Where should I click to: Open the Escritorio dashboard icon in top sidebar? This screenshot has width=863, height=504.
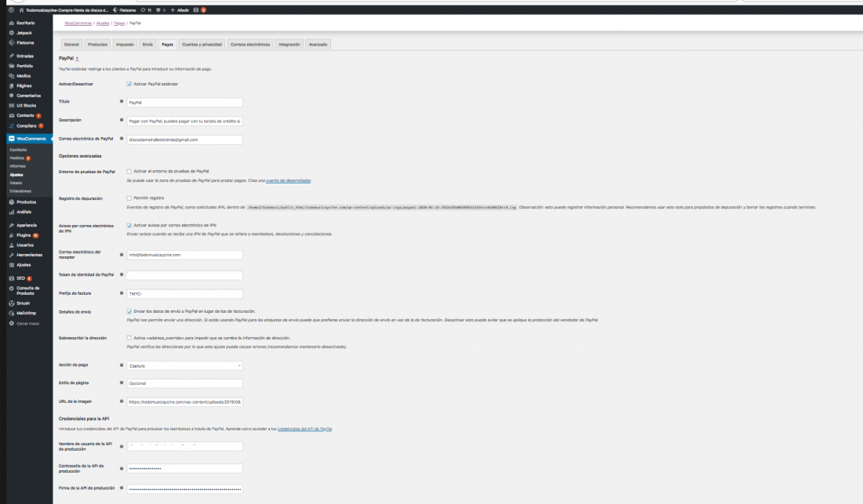click(x=11, y=23)
